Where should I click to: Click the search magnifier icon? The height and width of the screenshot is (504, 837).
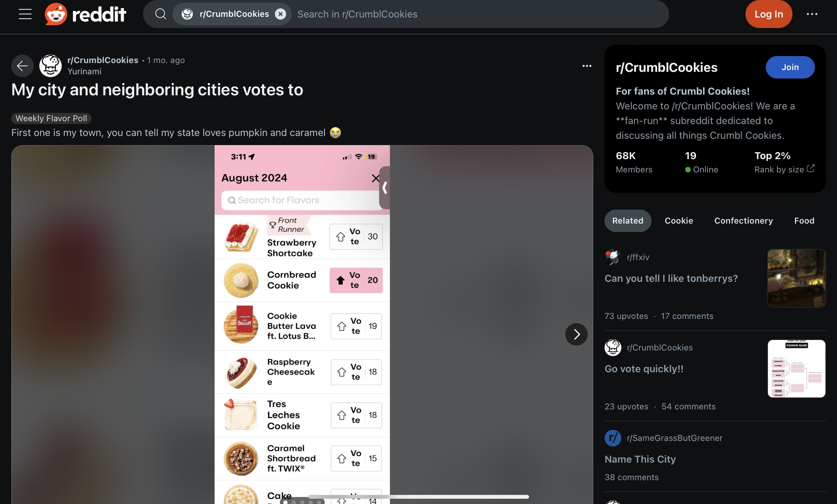pos(160,13)
